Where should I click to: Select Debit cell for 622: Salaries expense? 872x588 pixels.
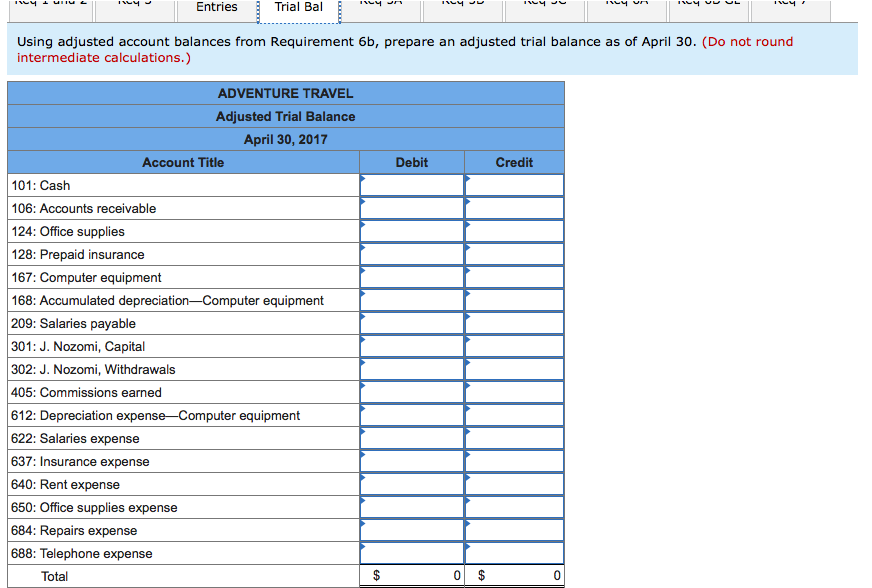(x=412, y=438)
